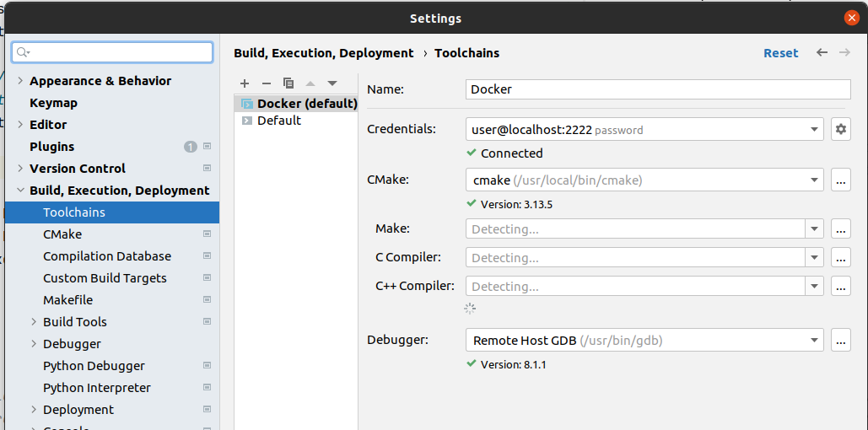
Task: Select the CMake settings page
Action: (x=62, y=234)
